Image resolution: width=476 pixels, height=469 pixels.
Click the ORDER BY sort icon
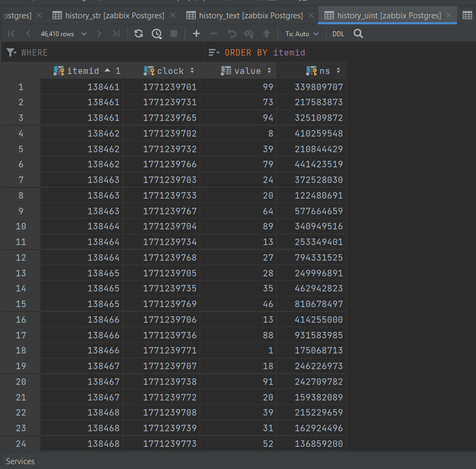point(214,52)
